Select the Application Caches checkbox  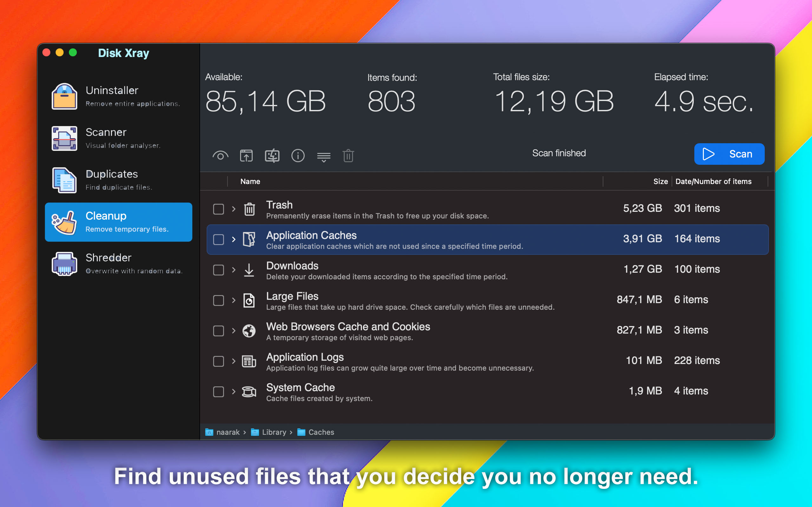[218, 239]
